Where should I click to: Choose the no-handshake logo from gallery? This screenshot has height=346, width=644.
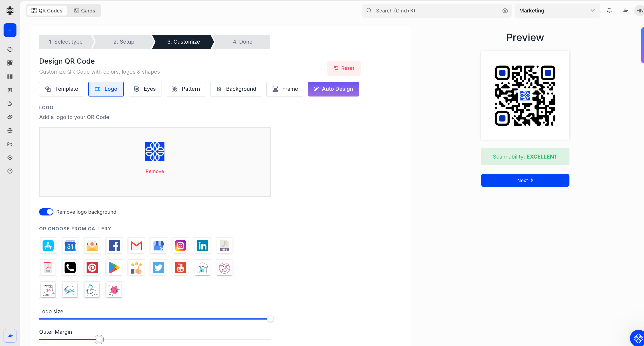pyautogui.click(x=224, y=268)
